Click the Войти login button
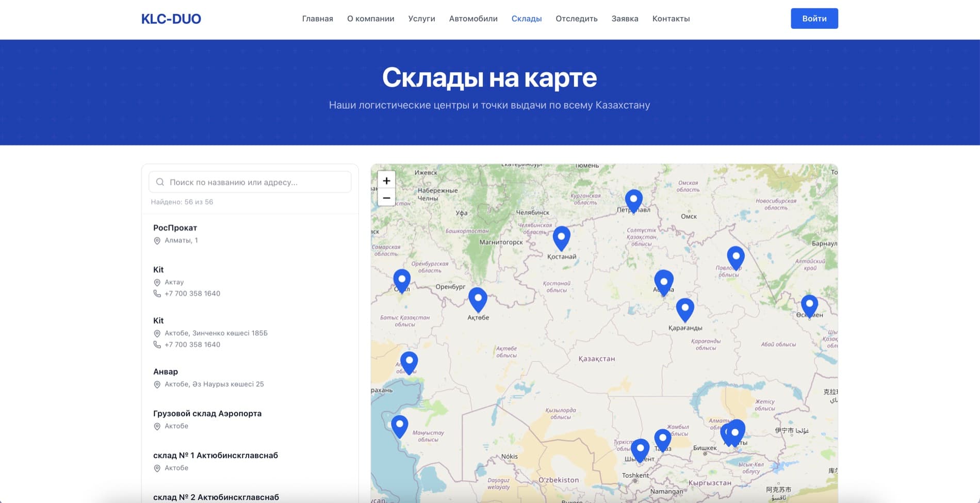Viewport: 980px width, 503px height. point(814,19)
